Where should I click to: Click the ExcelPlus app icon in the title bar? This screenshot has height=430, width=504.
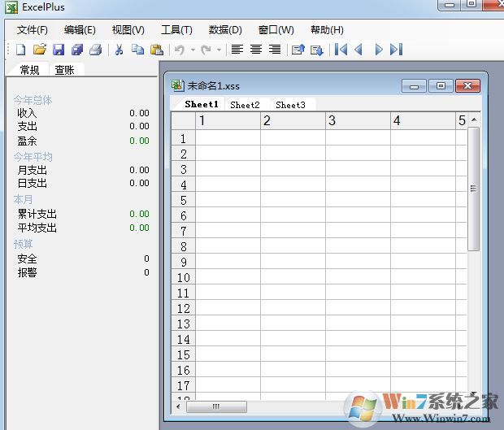(x=11, y=7)
